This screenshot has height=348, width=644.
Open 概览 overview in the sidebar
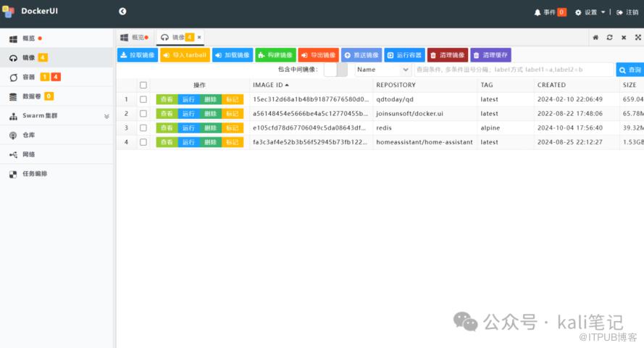57,38
